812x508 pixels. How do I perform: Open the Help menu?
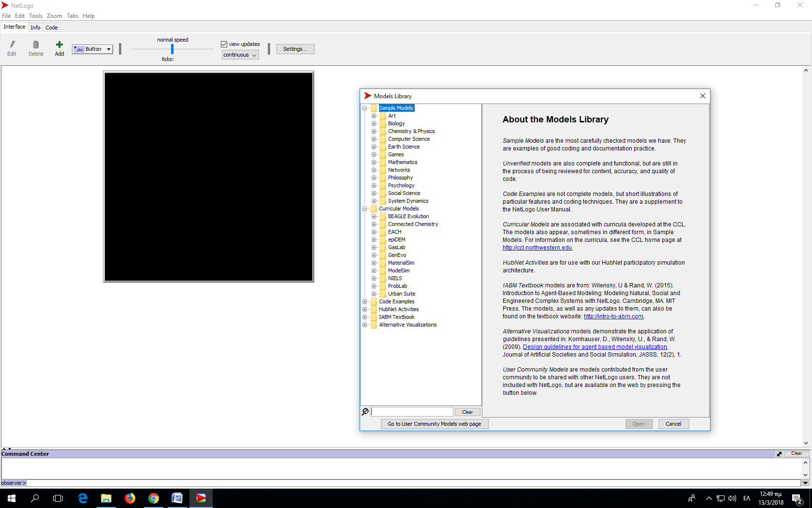click(89, 16)
